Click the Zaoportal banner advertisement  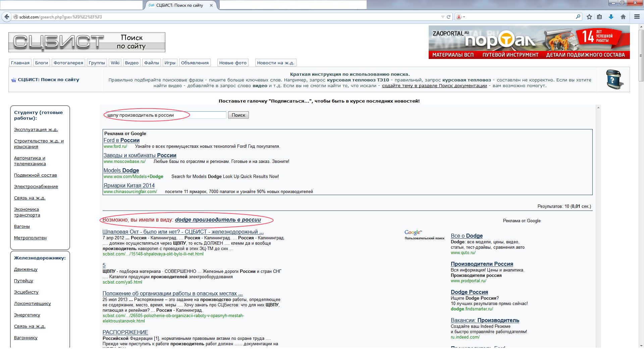[529, 42]
